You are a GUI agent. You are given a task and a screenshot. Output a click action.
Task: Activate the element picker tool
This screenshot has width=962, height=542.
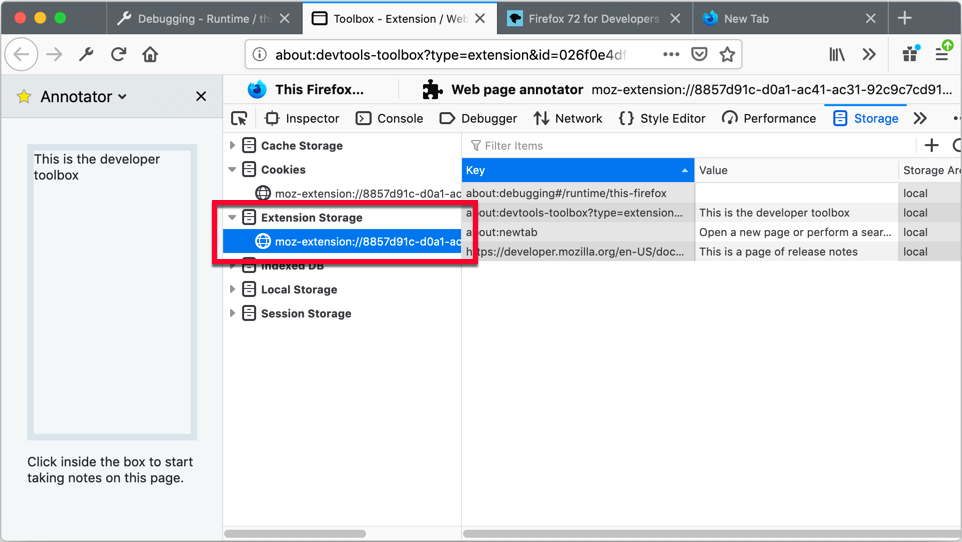239,118
